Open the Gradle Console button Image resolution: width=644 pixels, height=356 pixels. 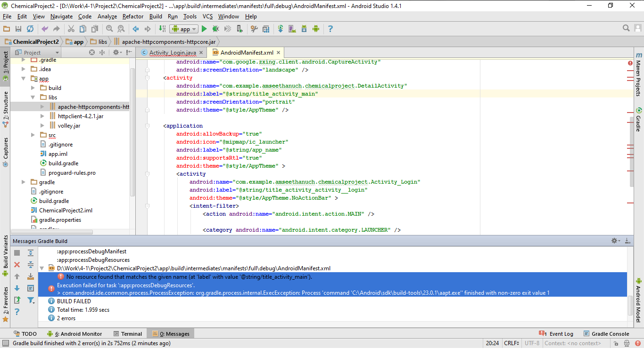(606, 334)
